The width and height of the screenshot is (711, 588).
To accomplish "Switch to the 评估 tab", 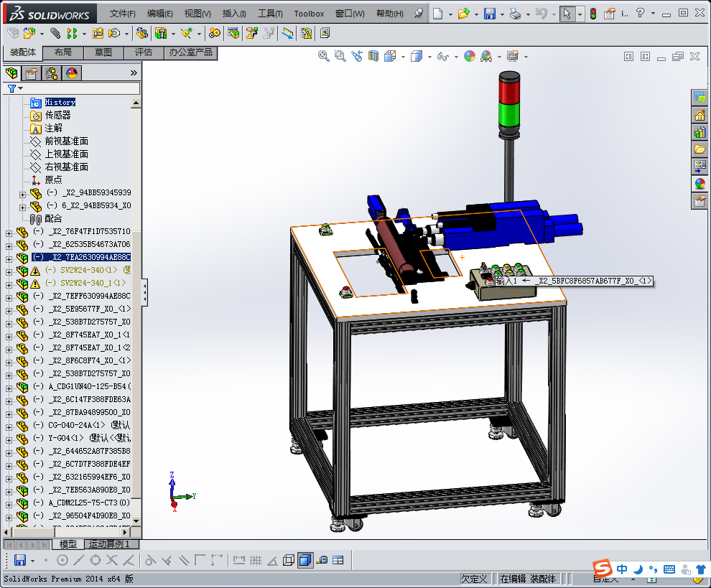I will (x=144, y=52).
